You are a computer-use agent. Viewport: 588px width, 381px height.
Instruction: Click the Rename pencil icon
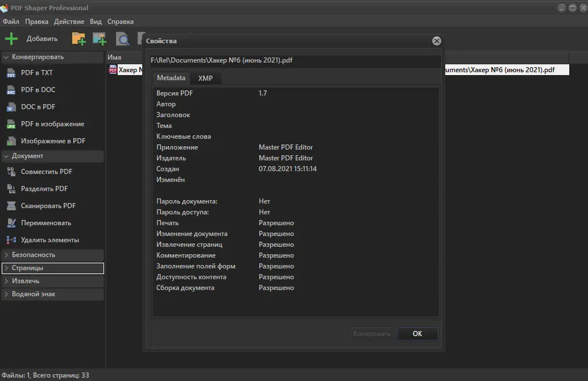[x=11, y=223]
